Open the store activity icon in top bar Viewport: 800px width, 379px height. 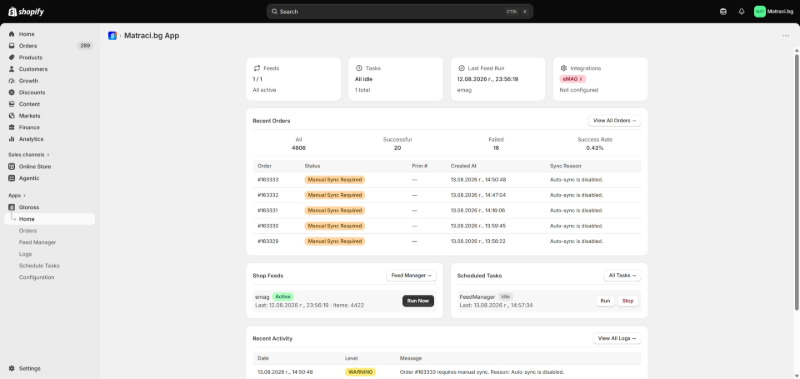click(723, 11)
